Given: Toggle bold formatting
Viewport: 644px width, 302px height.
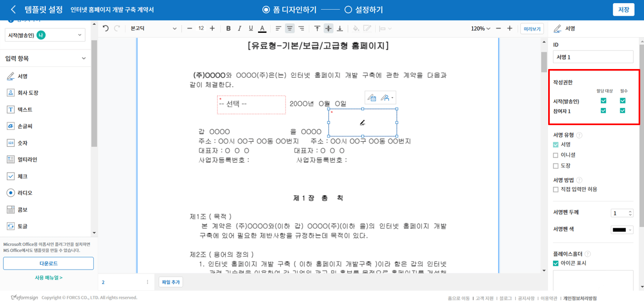Looking at the screenshot, I should (x=228, y=29).
